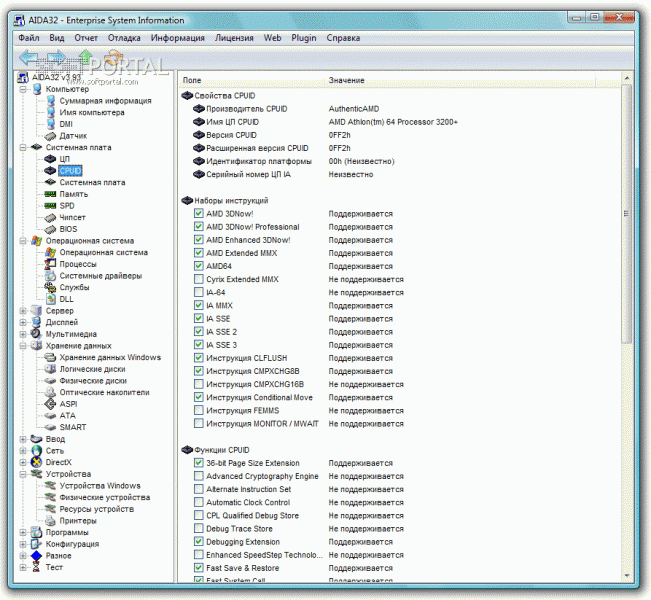Screen dimensions: 651x600
Task: Click the green Up arrow toolbar icon
Action: pyautogui.click(x=85, y=57)
